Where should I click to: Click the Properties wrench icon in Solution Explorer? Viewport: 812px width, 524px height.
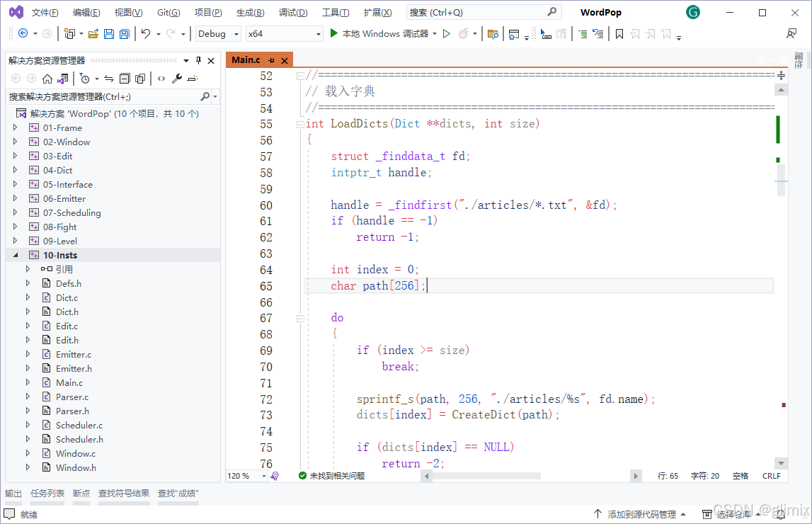176,79
